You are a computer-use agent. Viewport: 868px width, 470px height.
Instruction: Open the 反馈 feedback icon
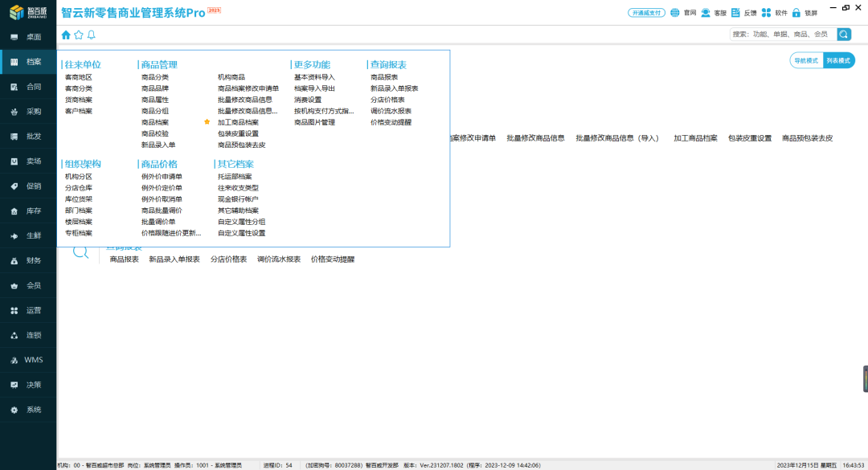coord(735,13)
